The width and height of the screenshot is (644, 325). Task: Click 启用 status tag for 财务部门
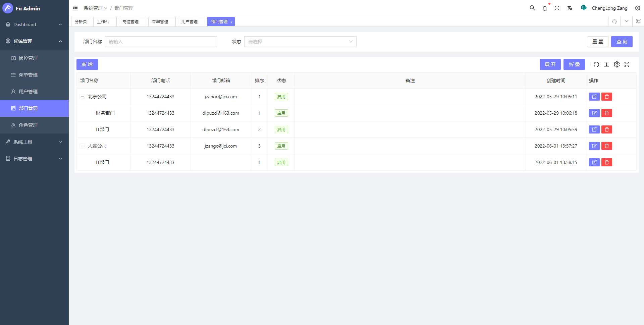pos(281,113)
